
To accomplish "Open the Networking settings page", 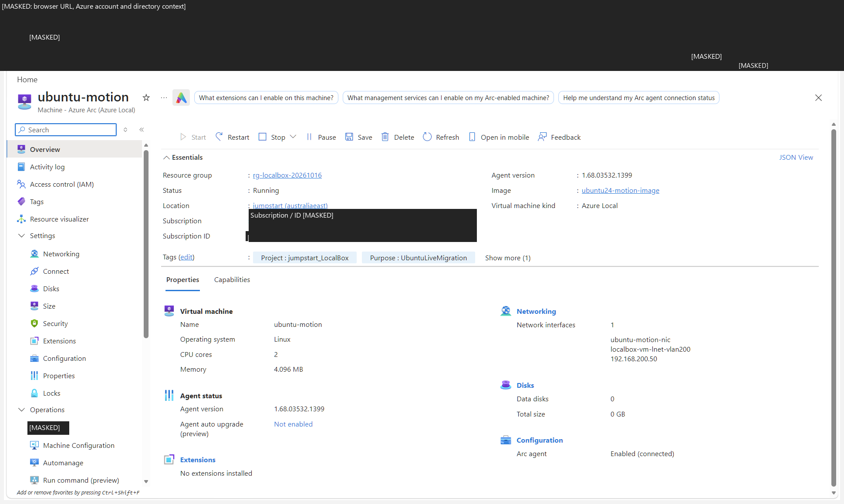I will (61, 254).
